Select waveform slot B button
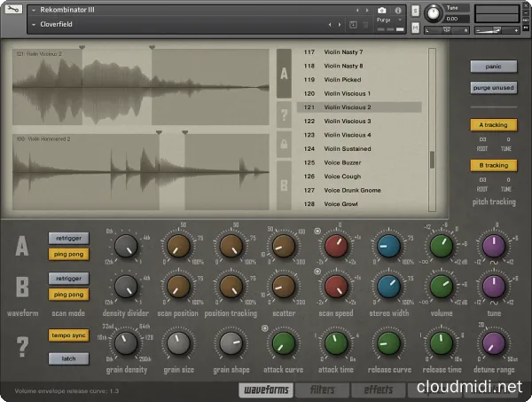 point(284,185)
